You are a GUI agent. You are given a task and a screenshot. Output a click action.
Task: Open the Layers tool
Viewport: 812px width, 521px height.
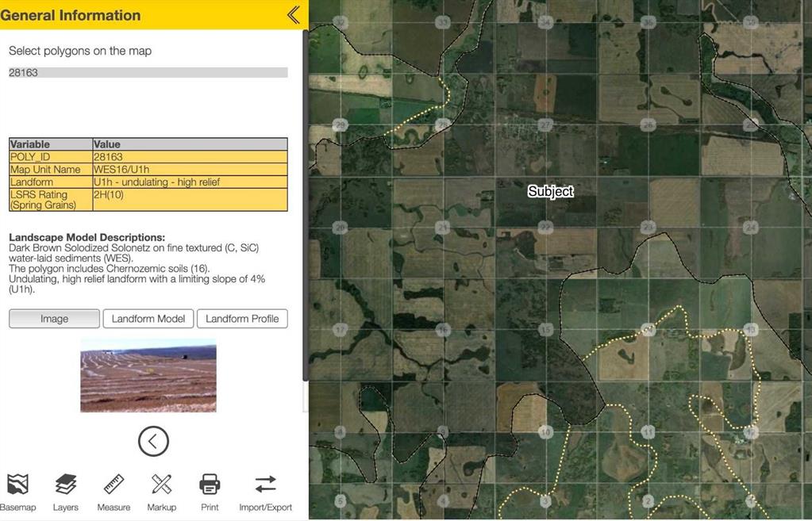66,491
